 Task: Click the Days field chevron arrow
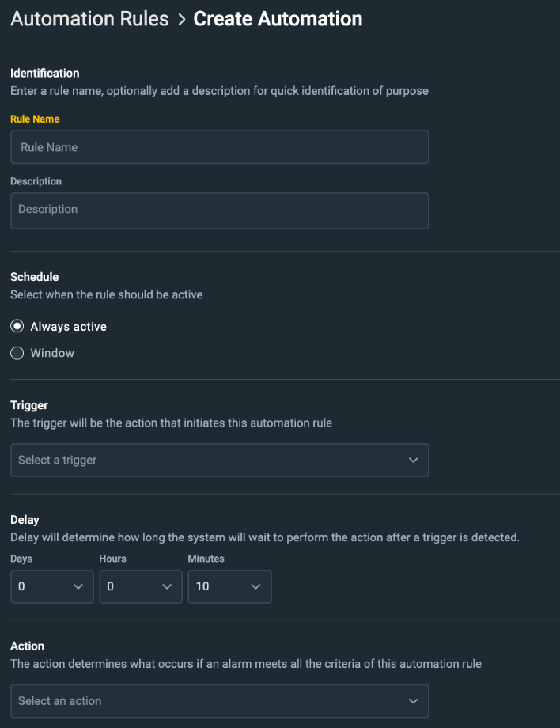tap(78, 587)
